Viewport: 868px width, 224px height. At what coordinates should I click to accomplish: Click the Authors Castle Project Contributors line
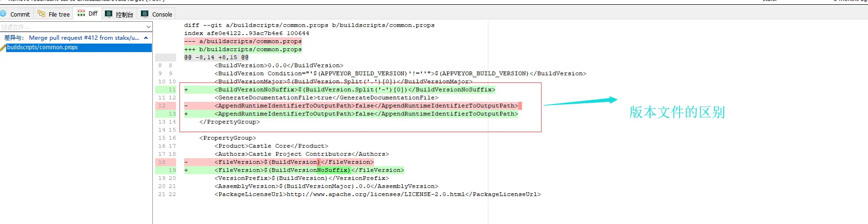302,154
